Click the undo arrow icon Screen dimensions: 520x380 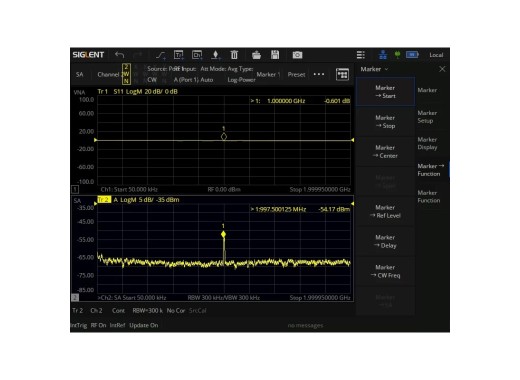[119, 55]
